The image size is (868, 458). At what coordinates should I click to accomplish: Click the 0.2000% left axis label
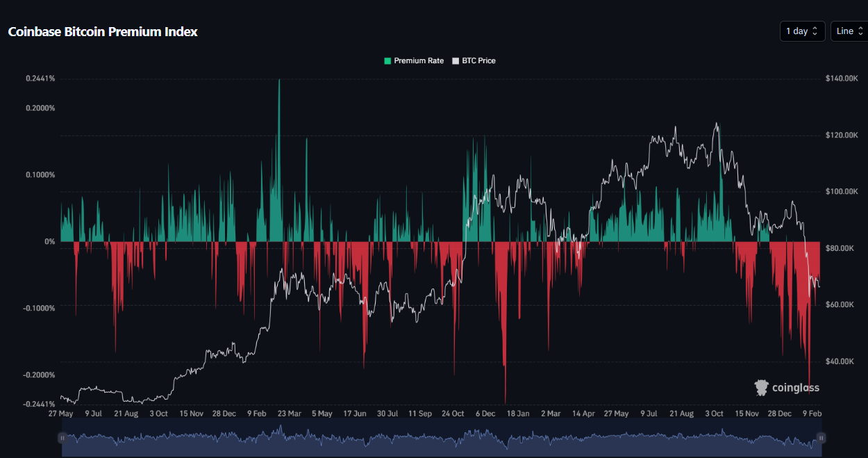40,108
